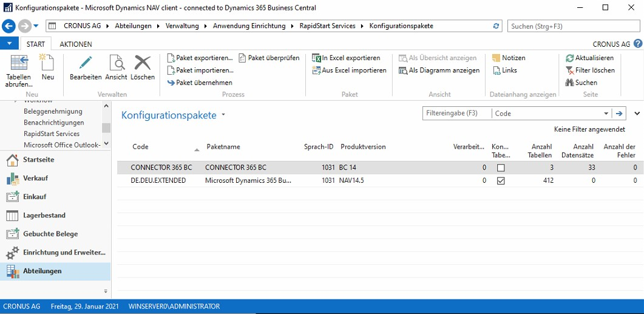The height and width of the screenshot is (314, 644).
Task: Click the 412 table count cell
Action: tap(547, 180)
